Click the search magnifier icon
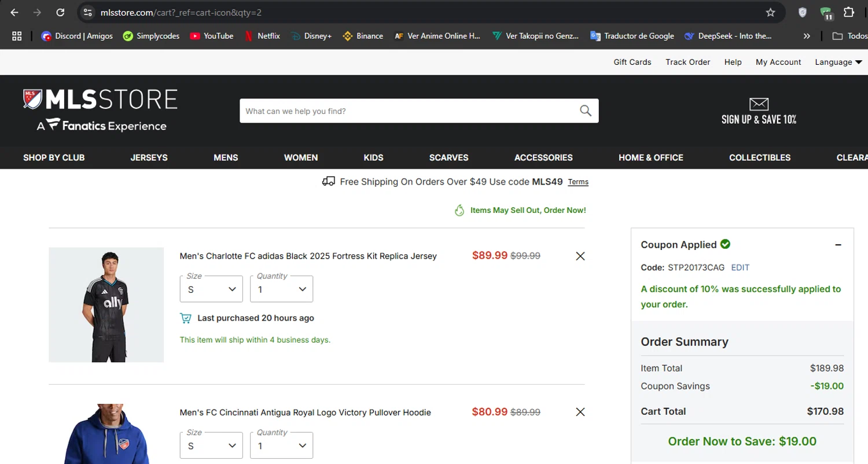868x464 pixels. click(586, 111)
